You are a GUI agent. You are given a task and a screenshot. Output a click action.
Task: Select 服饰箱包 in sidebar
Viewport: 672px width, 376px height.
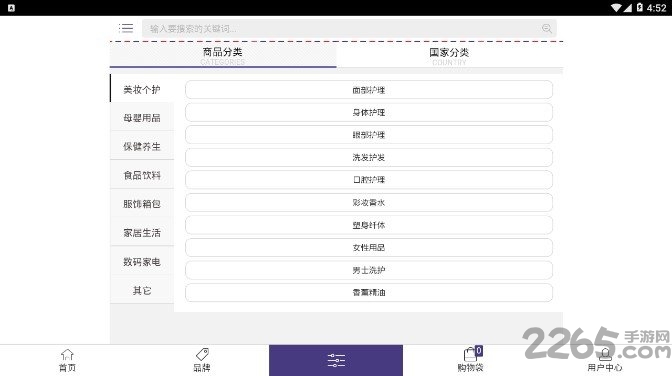click(142, 204)
